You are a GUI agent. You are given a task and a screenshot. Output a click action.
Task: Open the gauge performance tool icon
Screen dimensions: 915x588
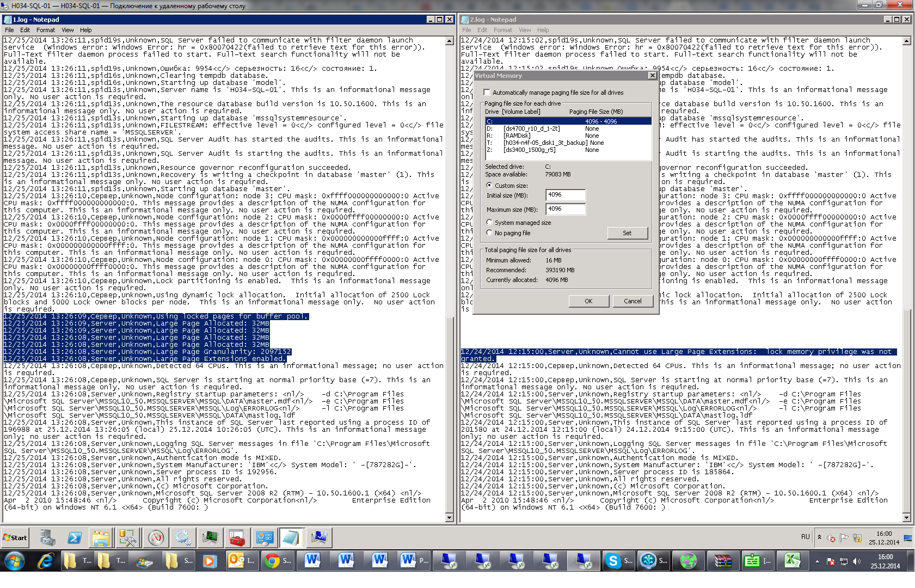[x=156, y=538]
